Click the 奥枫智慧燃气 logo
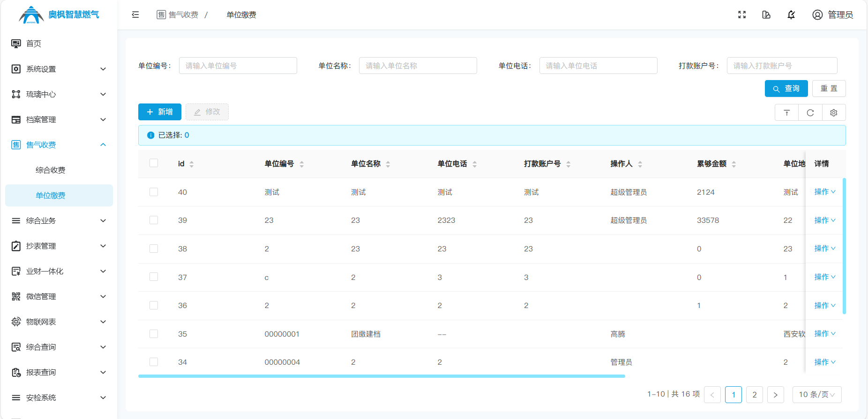This screenshot has height=419, width=868. (x=59, y=15)
